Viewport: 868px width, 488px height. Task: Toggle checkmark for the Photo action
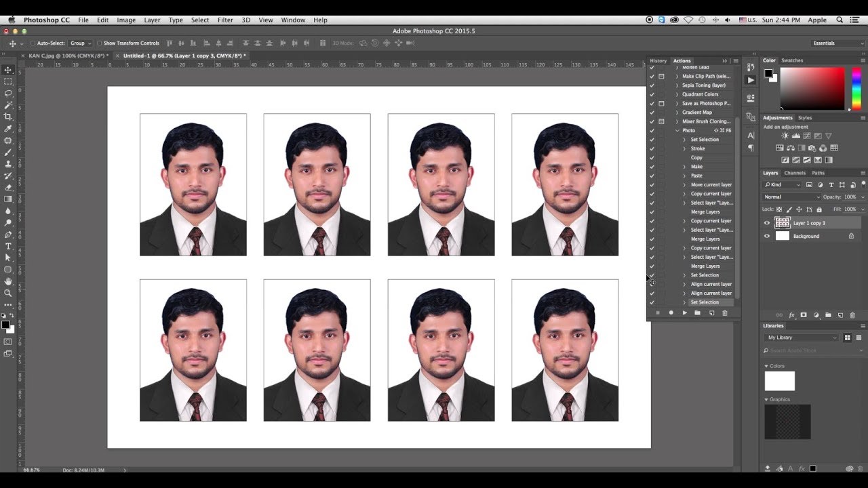click(652, 130)
